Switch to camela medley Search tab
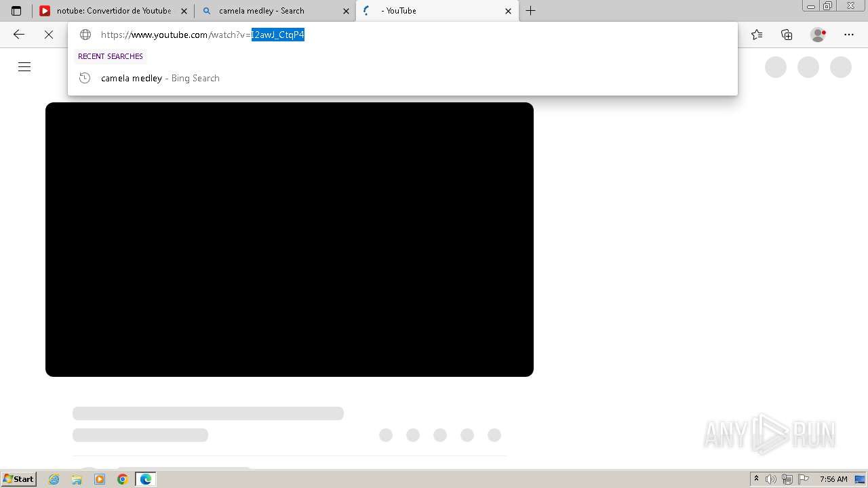 click(275, 11)
